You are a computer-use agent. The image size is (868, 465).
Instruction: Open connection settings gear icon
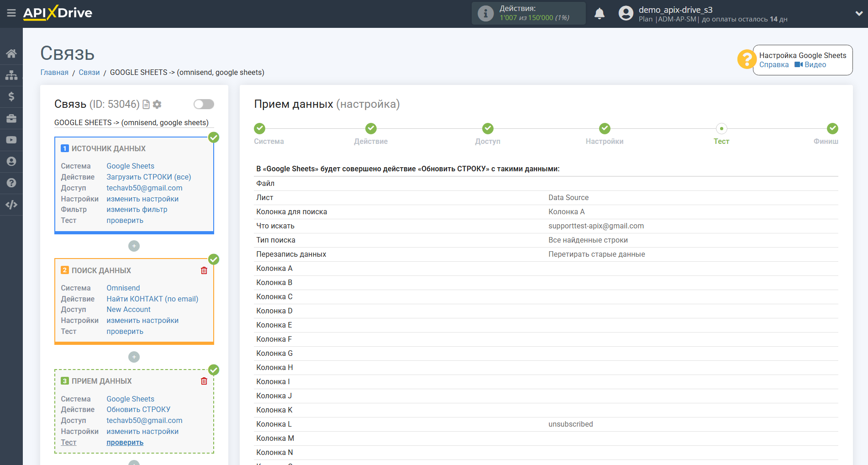click(x=157, y=105)
